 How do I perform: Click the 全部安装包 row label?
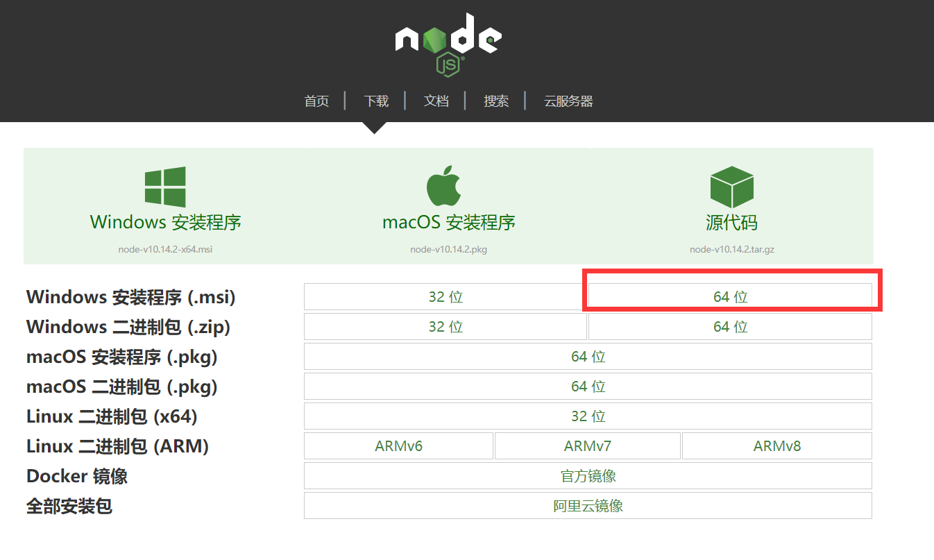[x=69, y=506]
